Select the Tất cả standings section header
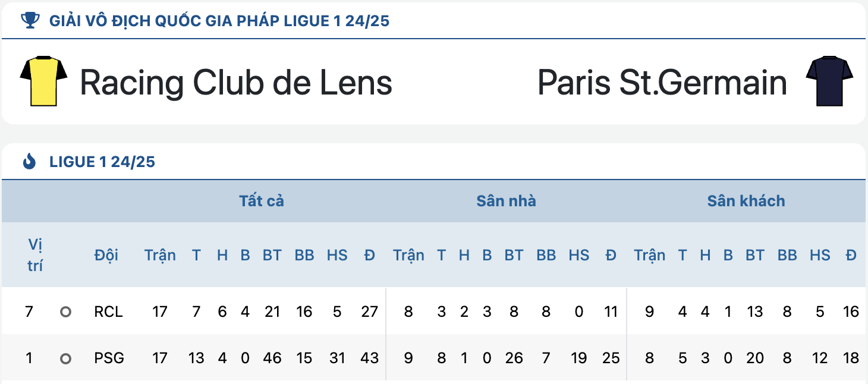 tap(262, 201)
